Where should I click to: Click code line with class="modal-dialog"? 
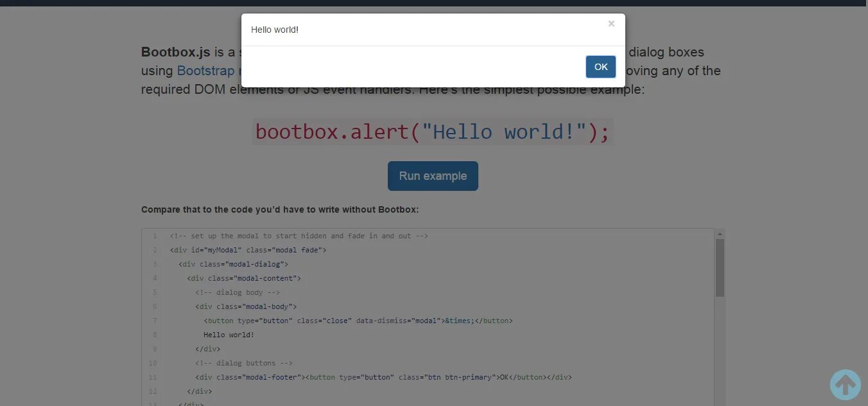pos(234,264)
